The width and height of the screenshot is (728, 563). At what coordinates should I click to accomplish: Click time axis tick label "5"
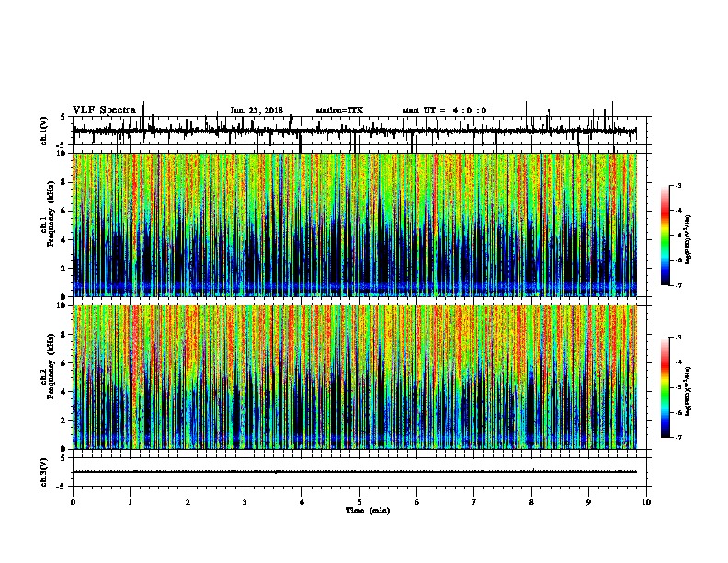pyautogui.click(x=359, y=502)
